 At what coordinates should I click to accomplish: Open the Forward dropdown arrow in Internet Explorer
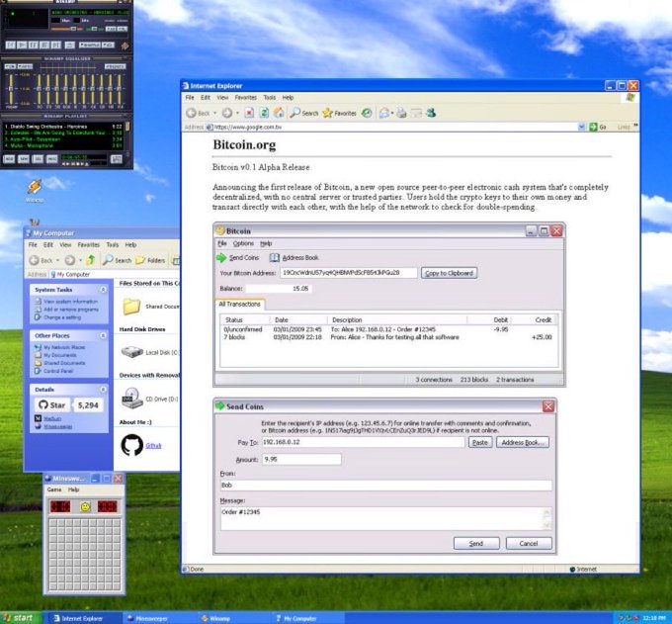(x=237, y=113)
